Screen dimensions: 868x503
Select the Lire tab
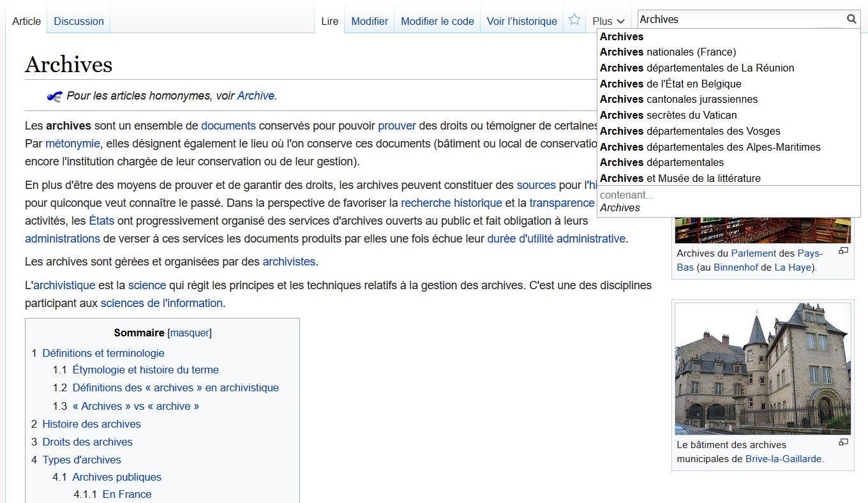(330, 21)
